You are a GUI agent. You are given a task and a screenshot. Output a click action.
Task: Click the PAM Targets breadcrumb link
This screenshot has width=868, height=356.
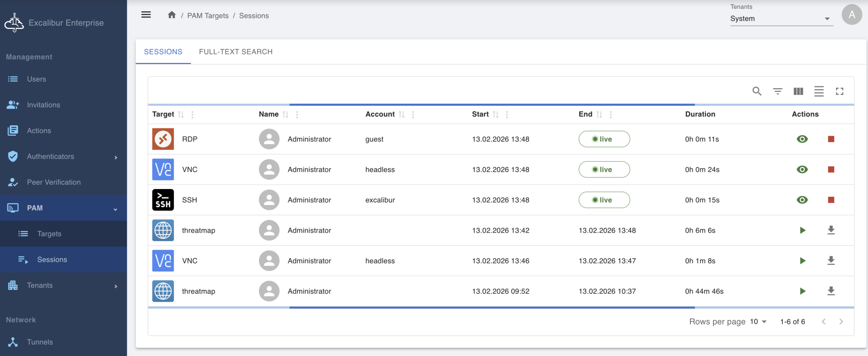[207, 16]
